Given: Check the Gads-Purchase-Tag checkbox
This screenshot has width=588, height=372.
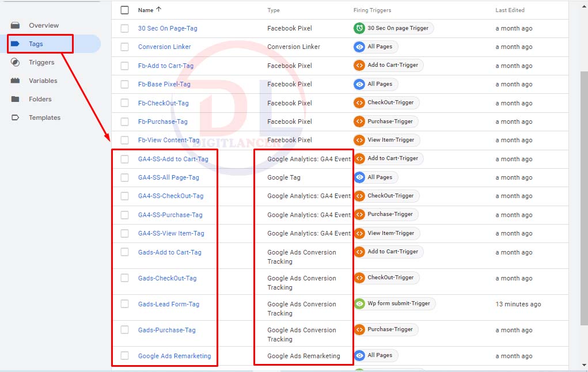Looking at the screenshot, I should point(124,329).
